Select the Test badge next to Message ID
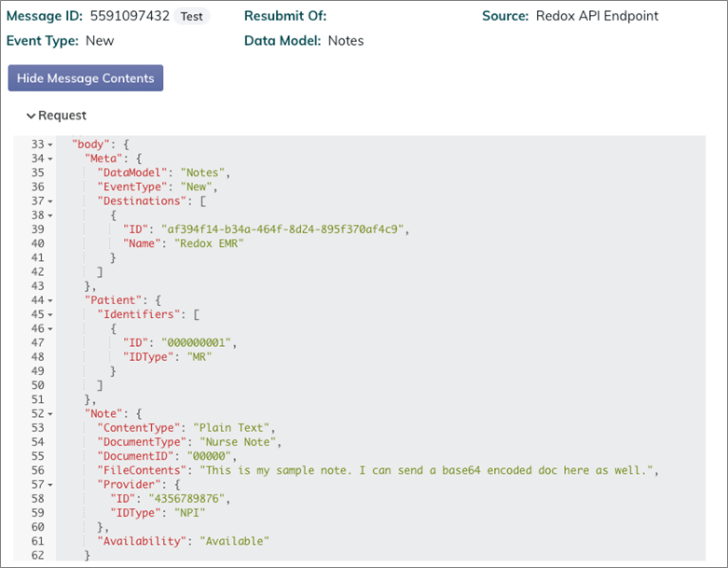 tap(192, 16)
